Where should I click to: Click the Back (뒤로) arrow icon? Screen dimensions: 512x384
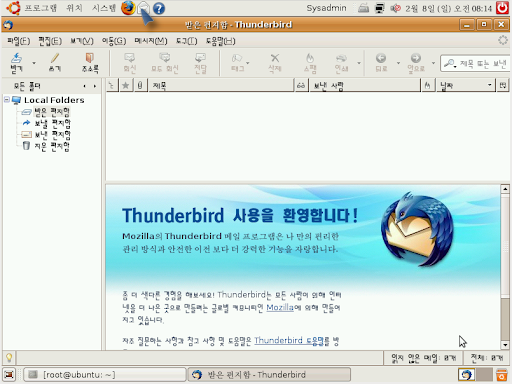point(381,58)
